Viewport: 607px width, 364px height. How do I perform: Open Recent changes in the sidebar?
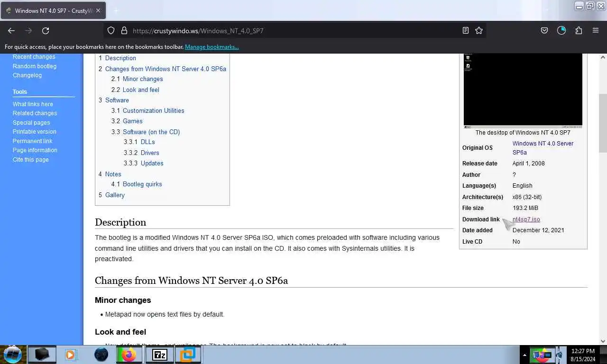[34, 57]
